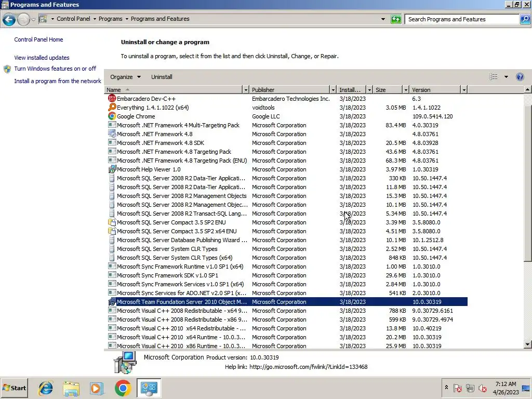Open the Publisher column filter dropdown
This screenshot has height=399, width=532.
click(333, 89)
